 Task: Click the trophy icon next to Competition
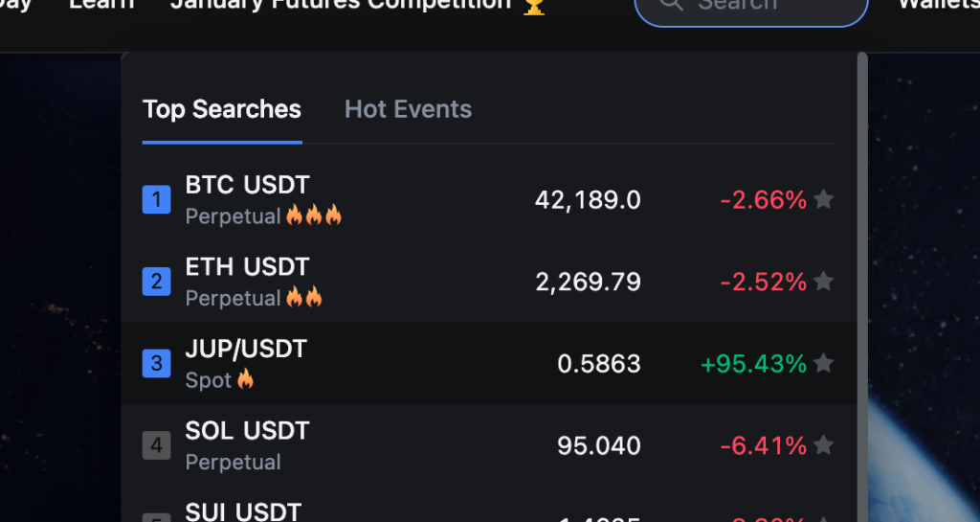[x=534, y=7]
